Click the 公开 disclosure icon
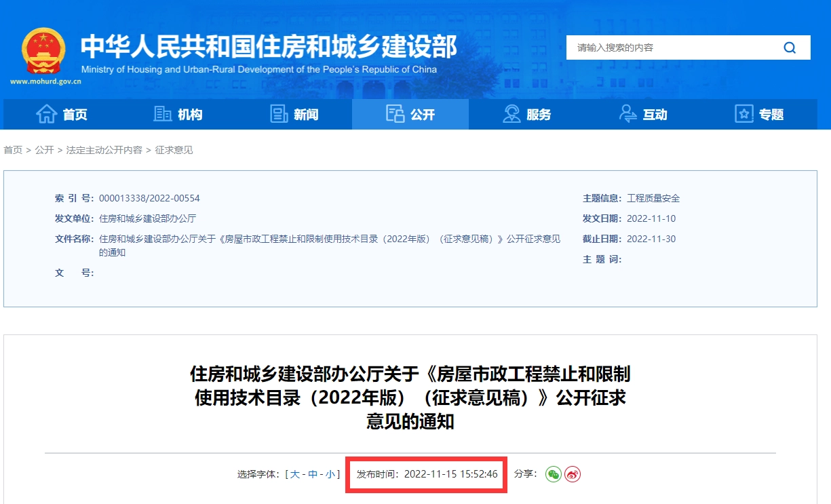The width and height of the screenshot is (831, 504). [x=395, y=114]
